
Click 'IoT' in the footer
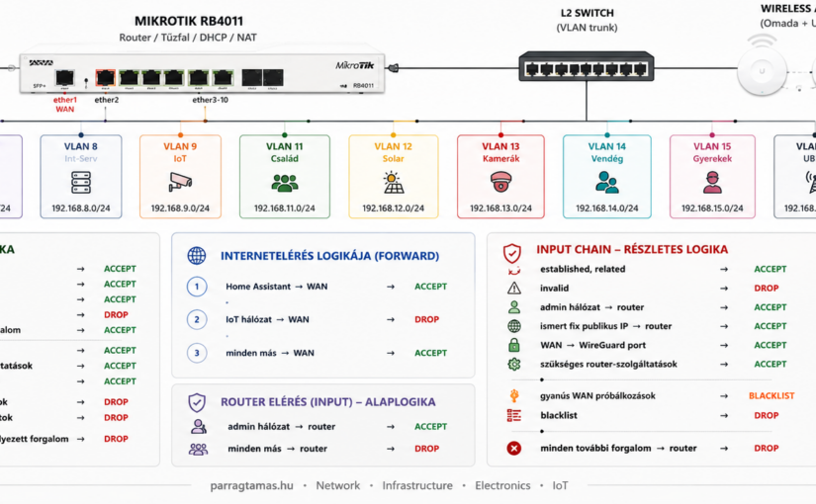click(560, 486)
